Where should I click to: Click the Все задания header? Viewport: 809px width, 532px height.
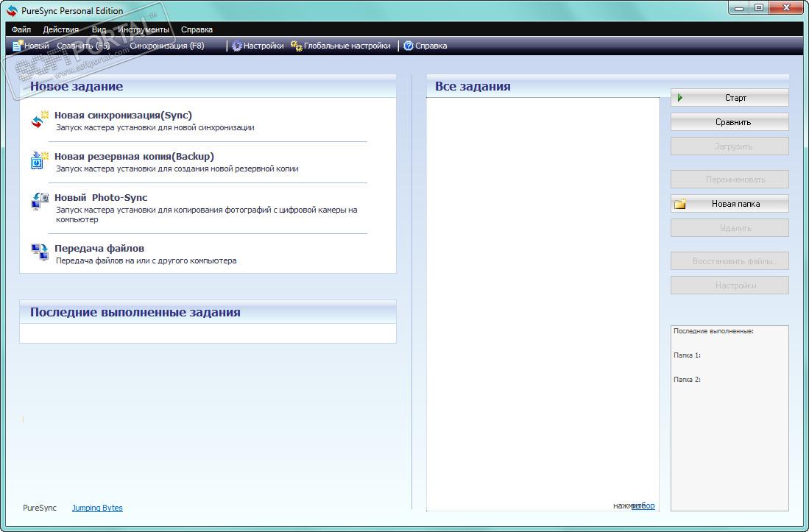pos(473,86)
